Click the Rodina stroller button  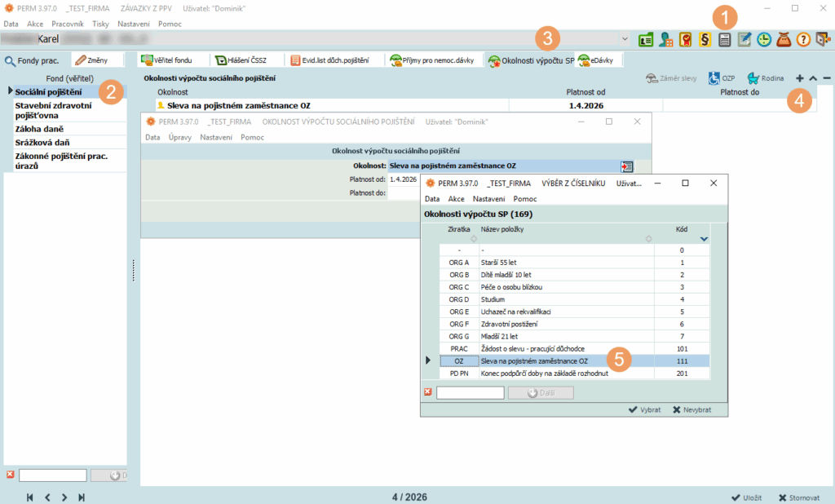(766, 78)
